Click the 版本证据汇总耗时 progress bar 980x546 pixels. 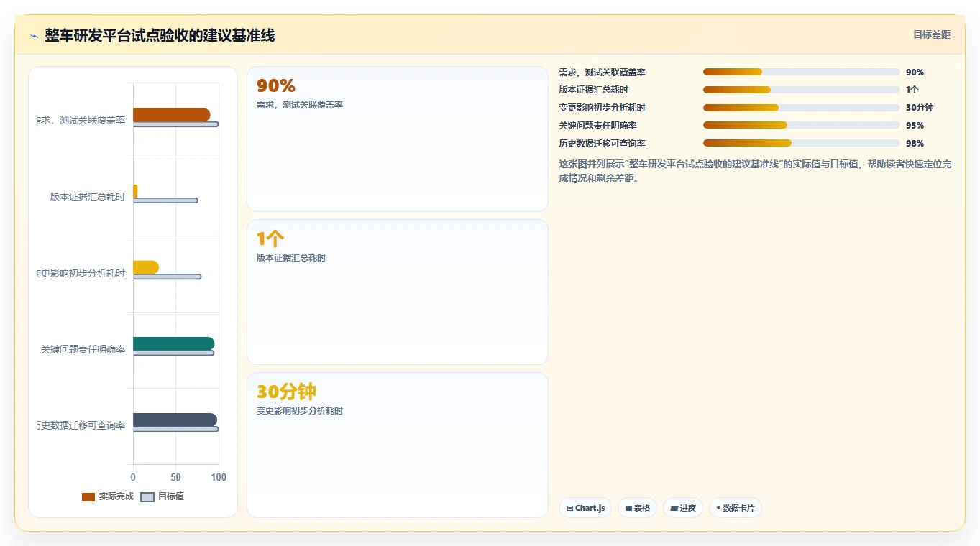coord(802,90)
